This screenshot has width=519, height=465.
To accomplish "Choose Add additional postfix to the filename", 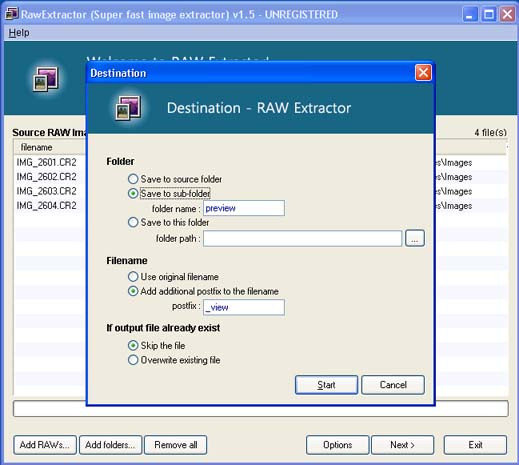I will 203,291.
